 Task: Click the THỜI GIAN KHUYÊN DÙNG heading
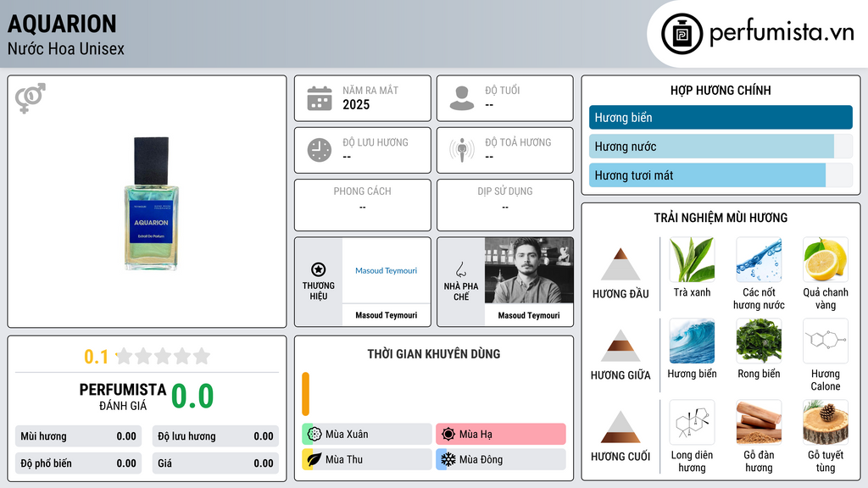pyautogui.click(x=434, y=353)
